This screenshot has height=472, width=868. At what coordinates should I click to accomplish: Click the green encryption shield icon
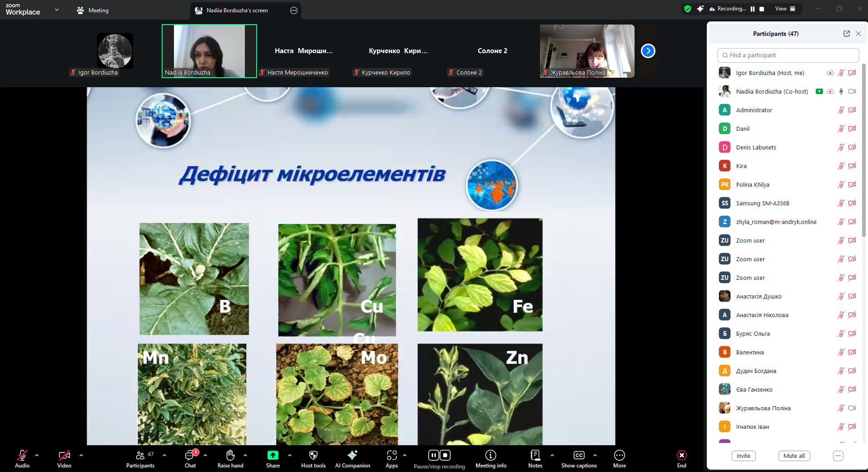click(x=688, y=9)
